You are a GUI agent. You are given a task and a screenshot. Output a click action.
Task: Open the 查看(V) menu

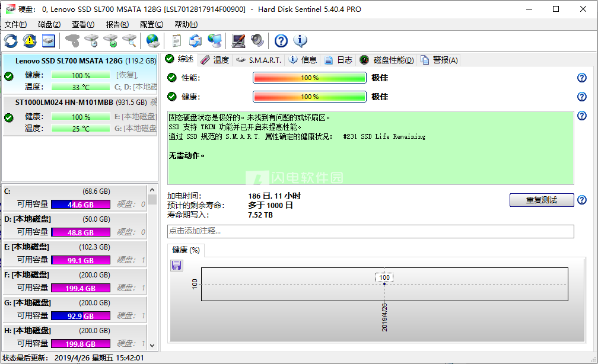83,24
